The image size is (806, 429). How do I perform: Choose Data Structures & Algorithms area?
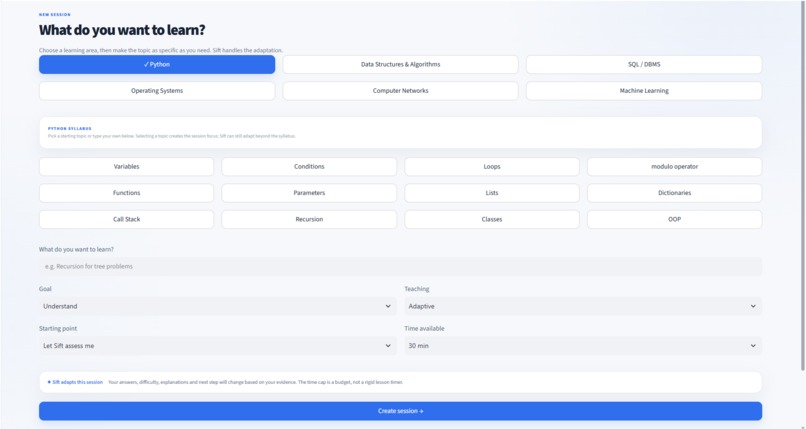click(400, 65)
